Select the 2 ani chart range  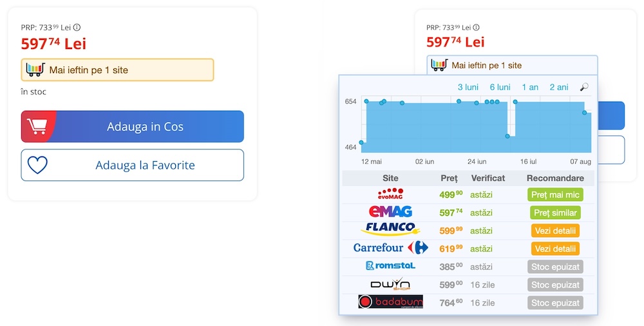[x=559, y=87]
